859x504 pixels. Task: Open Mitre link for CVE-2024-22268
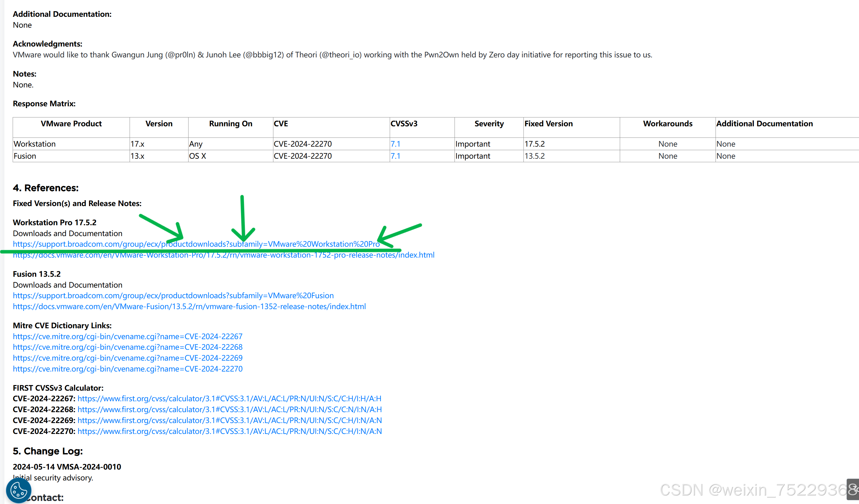click(x=128, y=347)
